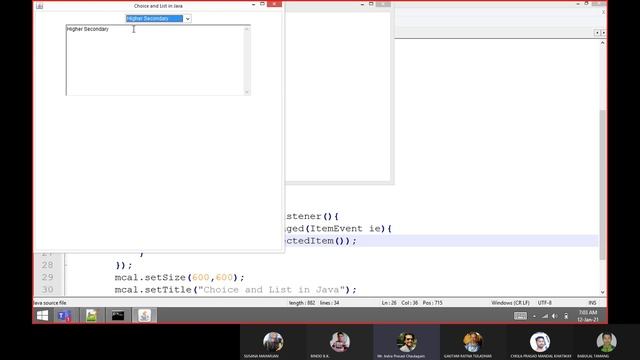The height and width of the screenshot is (360, 640).
Task: Select Susana Maharjan's participant thumbnail
Action: point(273,342)
